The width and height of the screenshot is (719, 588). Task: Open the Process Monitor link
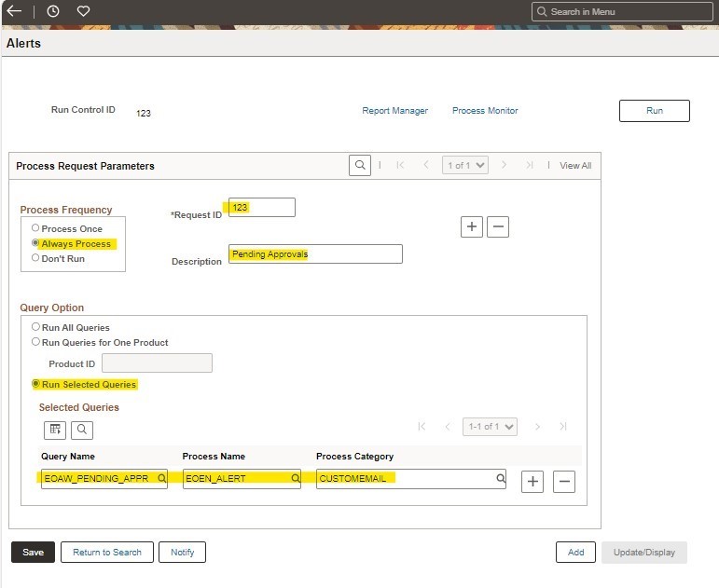(485, 111)
